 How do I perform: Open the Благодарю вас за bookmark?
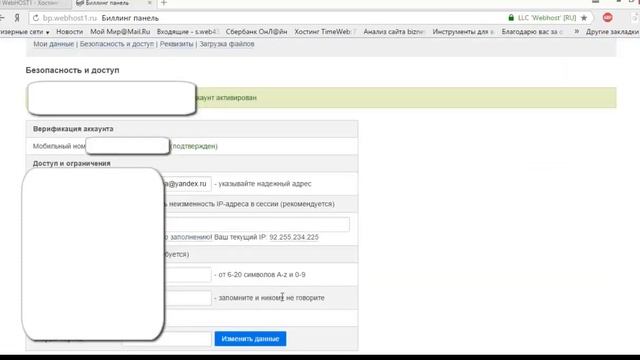532,31
